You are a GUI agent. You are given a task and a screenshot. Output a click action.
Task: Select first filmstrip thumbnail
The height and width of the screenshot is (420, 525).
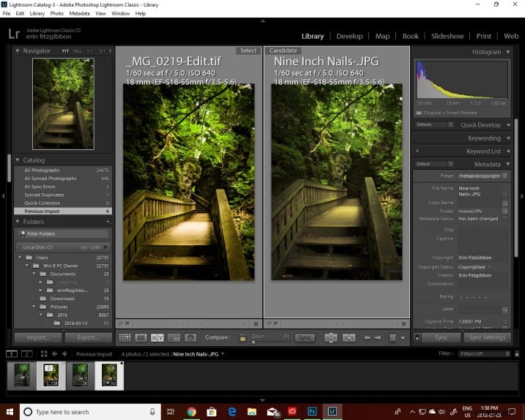click(x=22, y=375)
